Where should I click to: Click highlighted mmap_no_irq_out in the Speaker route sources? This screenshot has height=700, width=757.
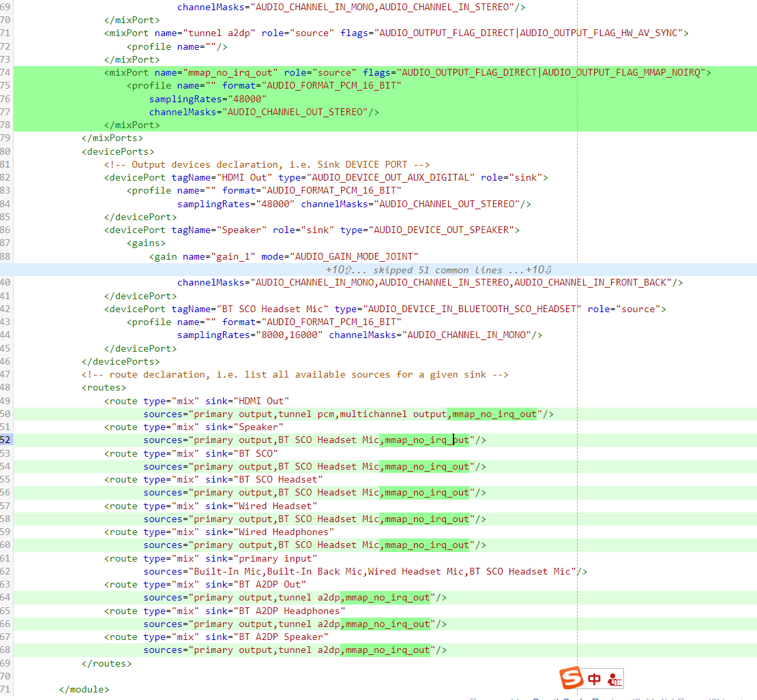click(427, 440)
